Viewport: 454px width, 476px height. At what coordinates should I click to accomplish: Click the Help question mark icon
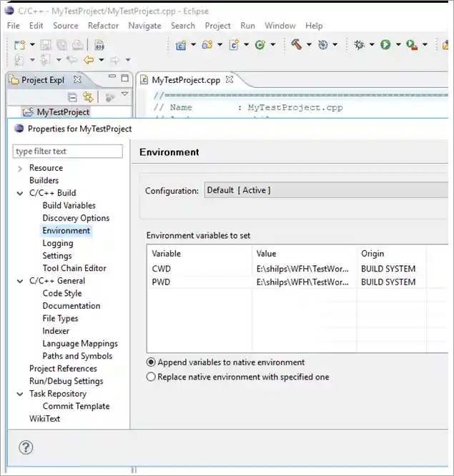[x=26, y=447]
